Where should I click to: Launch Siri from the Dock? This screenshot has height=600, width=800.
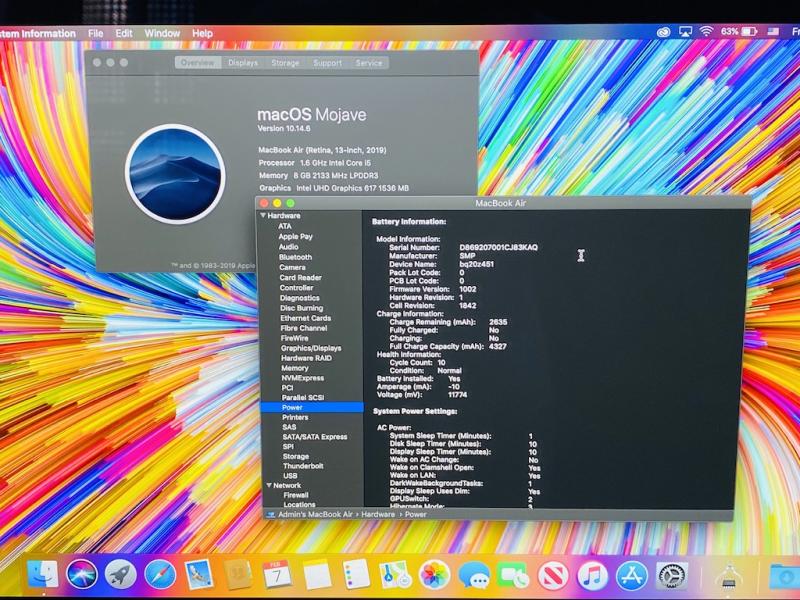click(82, 574)
